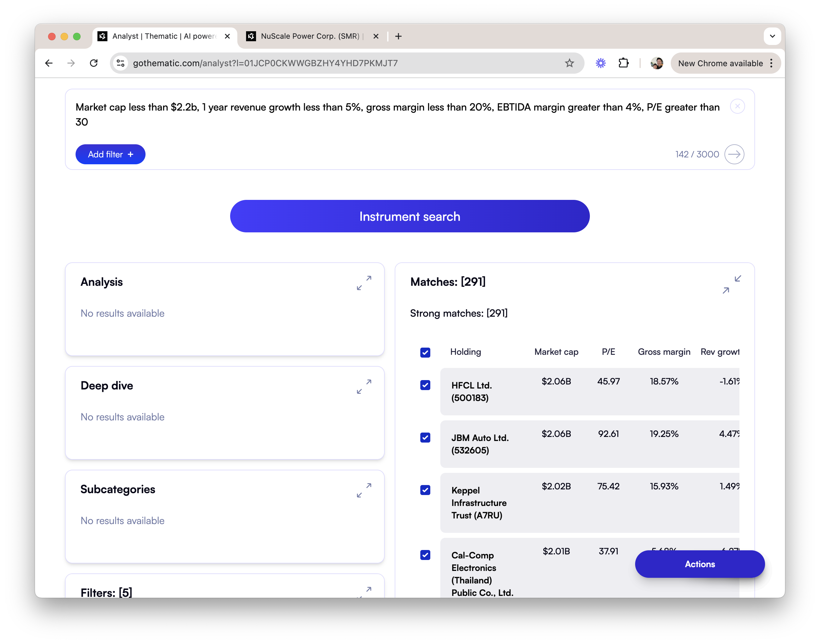
Task: Select the 75.42 P/E value
Action: click(x=608, y=486)
